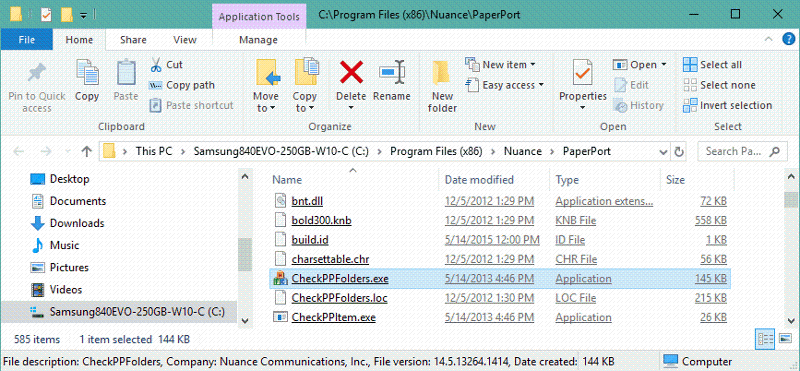
Task: Expand the Delete options arrow
Action: pyautogui.click(x=351, y=108)
